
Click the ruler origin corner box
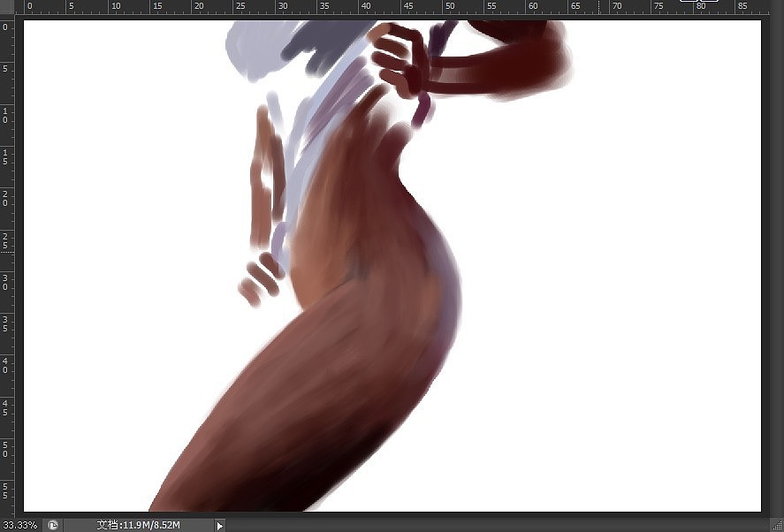7,6
